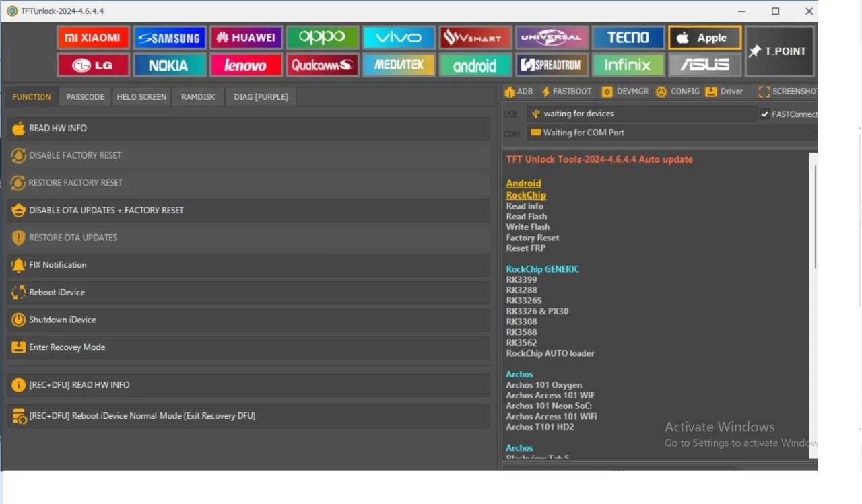Select the vivo brand logo
Image resolution: width=862 pixels, height=504 pixels.
[x=399, y=38]
